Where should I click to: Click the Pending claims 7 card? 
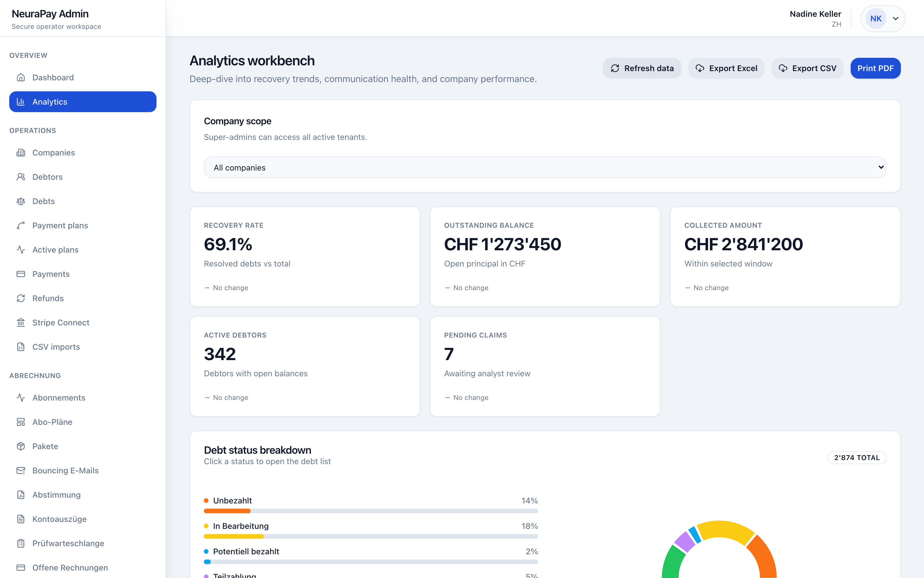[545, 366]
